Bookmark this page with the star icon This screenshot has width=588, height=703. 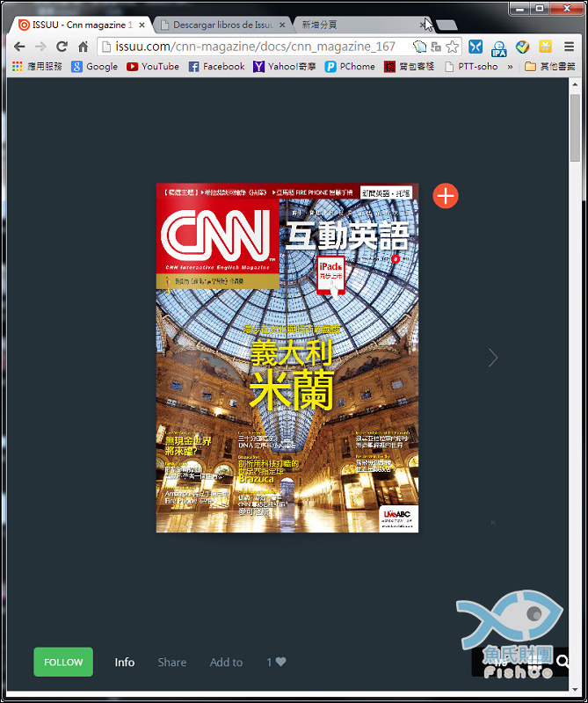click(x=453, y=47)
